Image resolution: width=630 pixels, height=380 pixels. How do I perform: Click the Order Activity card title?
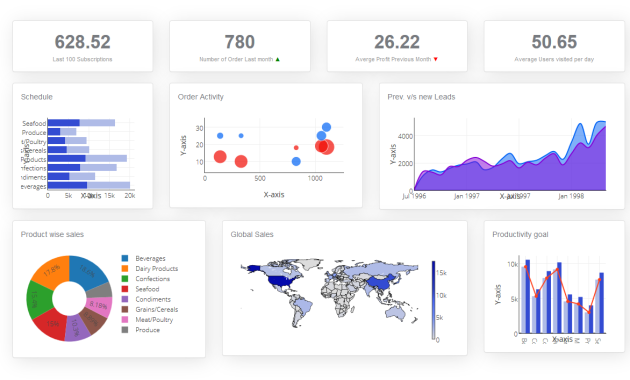pyautogui.click(x=200, y=97)
